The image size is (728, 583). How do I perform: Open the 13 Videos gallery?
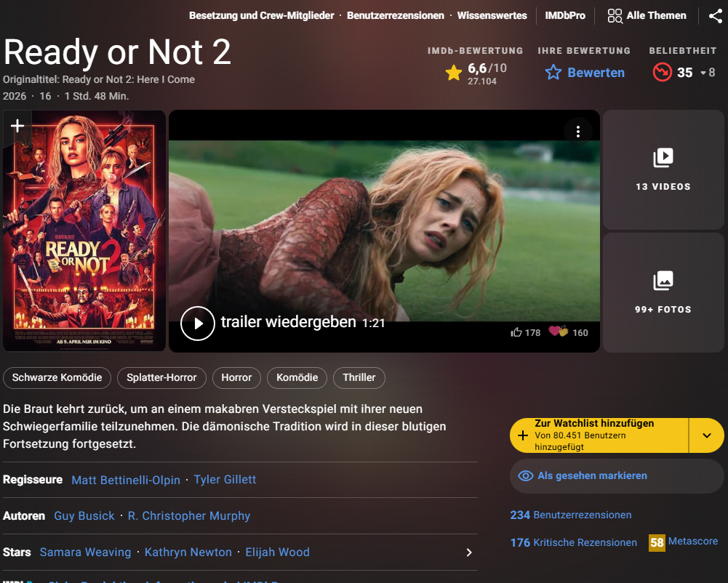tap(663, 170)
